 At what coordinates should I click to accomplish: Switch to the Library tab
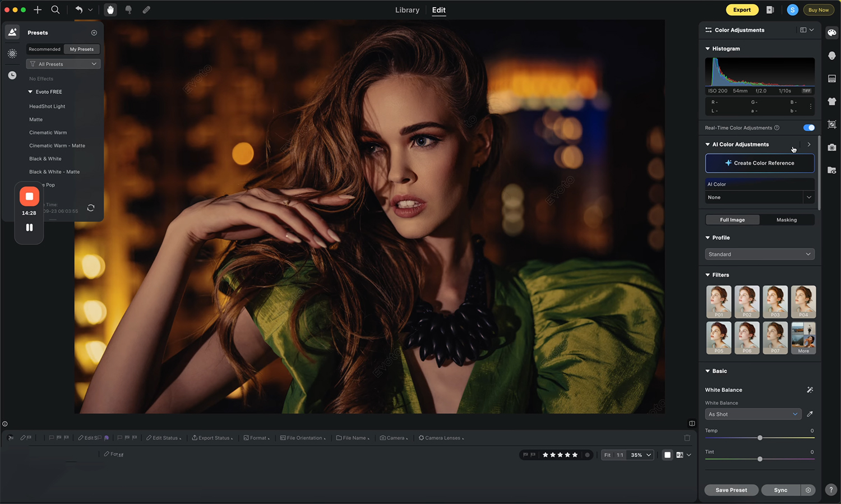[x=407, y=10]
